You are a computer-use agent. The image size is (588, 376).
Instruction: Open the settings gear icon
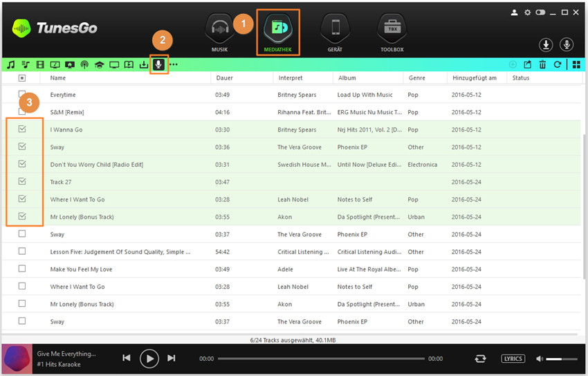[x=527, y=12]
